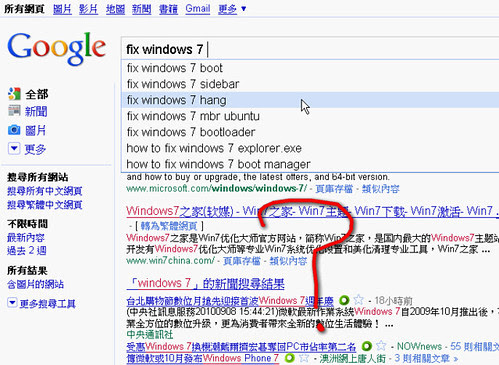Open 頁庫存檔 for microsoft.com result
Screen dimensions: 499x365
click(334, 189)
